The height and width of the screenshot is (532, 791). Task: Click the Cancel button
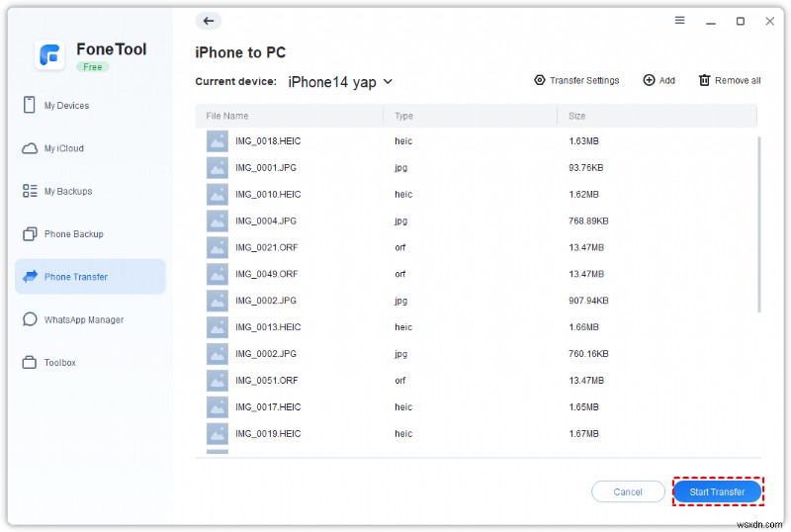pos(628,491)
